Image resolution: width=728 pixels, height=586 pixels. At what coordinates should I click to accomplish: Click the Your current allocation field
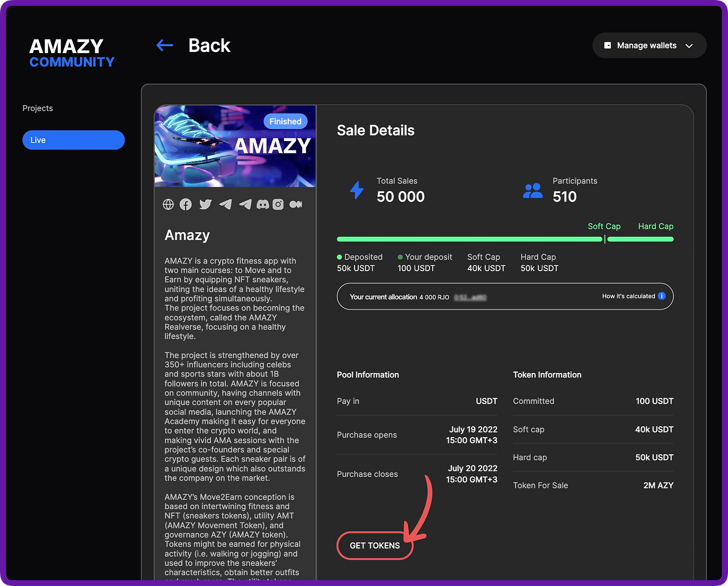pyautogui.click(x=505, y=296)
